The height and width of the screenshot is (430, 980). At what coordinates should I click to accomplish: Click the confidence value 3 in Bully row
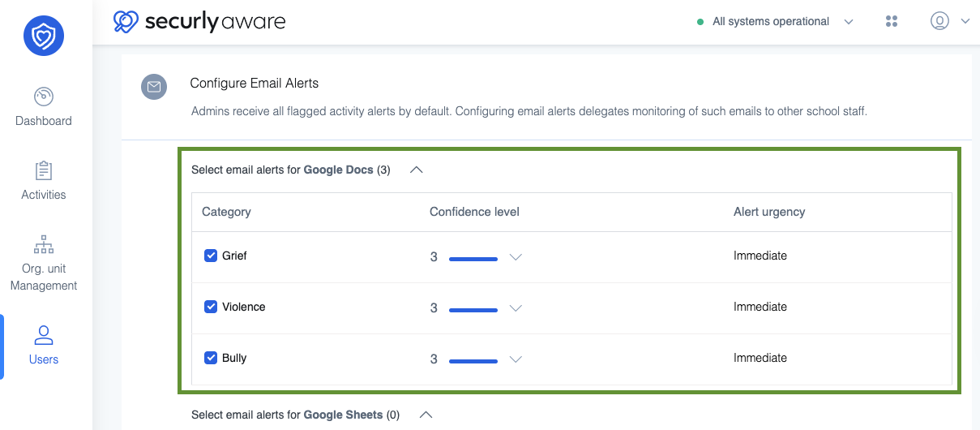(434, 359)
